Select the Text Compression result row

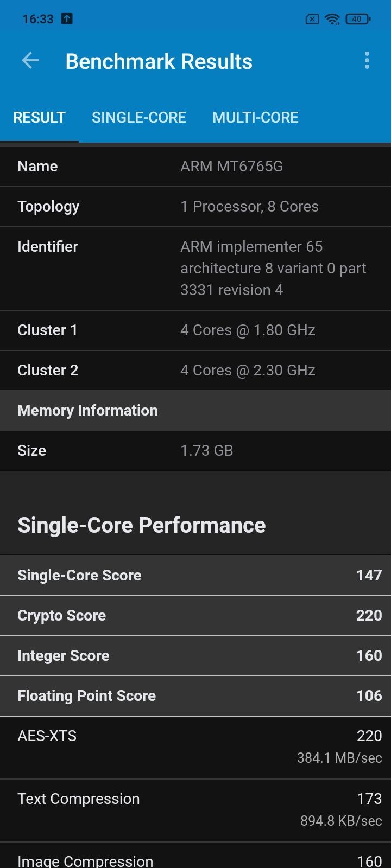[195, 809]
